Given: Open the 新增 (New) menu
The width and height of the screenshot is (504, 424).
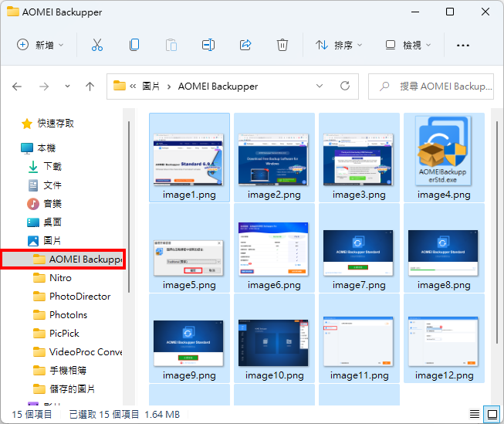Looking at the screenshot, I should [40, 45].
